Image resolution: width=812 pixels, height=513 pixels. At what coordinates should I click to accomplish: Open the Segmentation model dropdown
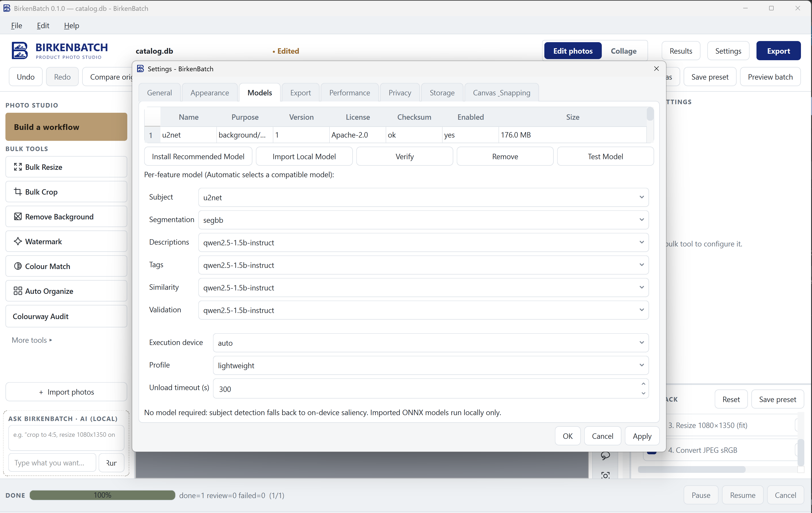(x=423, y=220)
